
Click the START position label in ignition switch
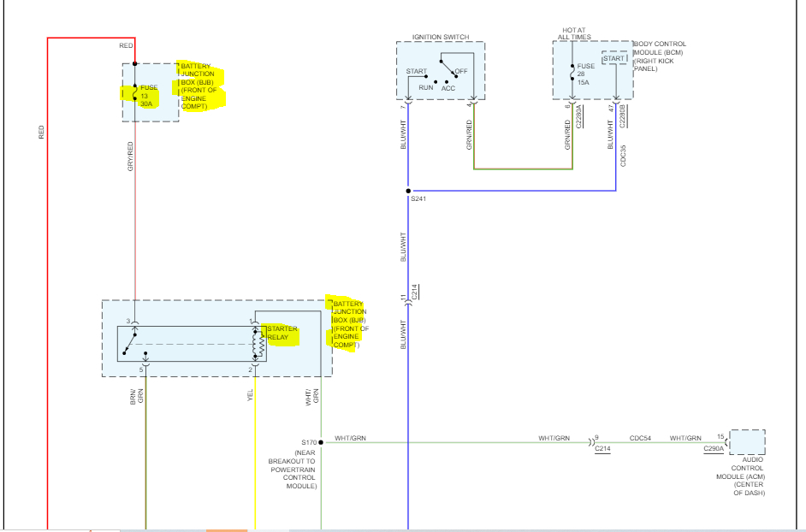click(x=417, y=71)
